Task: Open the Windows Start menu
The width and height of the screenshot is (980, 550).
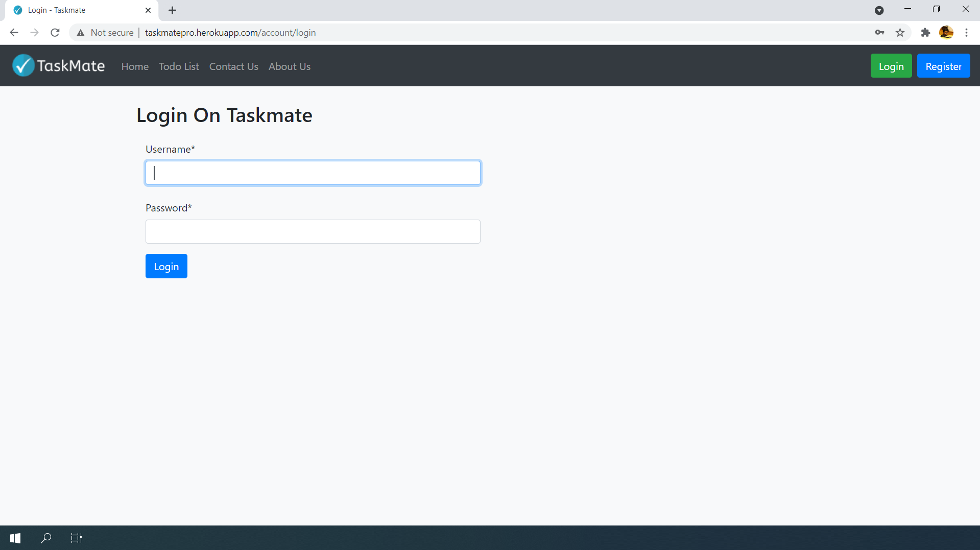Action: 15,538
